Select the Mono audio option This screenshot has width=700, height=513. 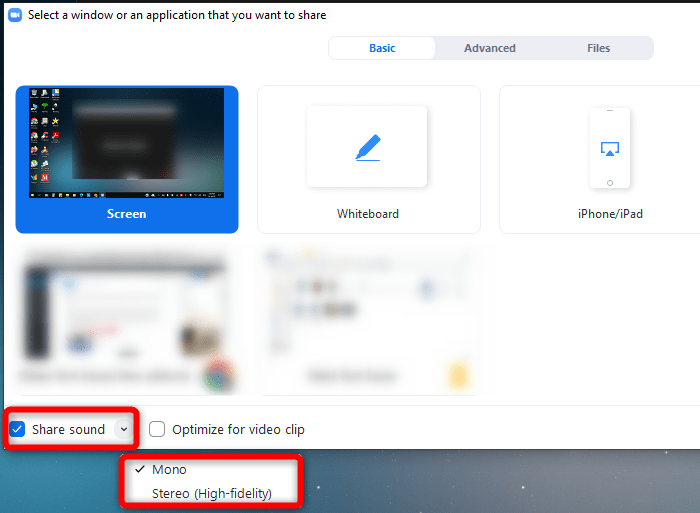tap(169, 469)
